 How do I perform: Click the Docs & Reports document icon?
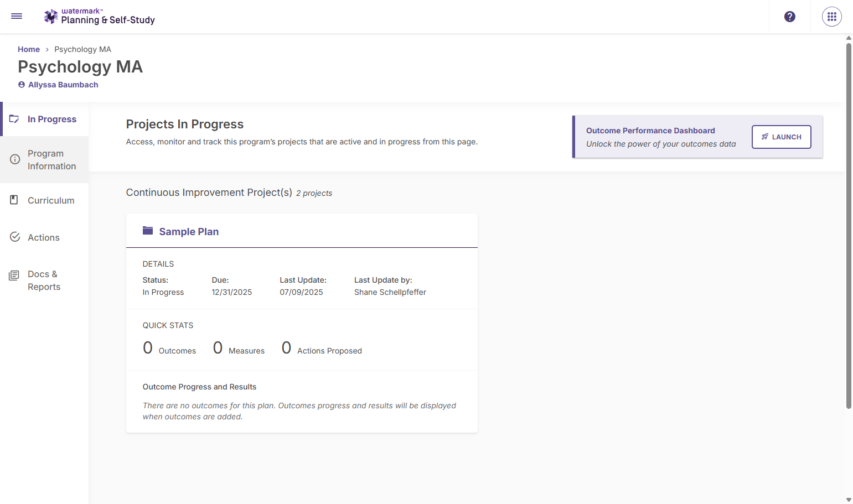(14, 275)
